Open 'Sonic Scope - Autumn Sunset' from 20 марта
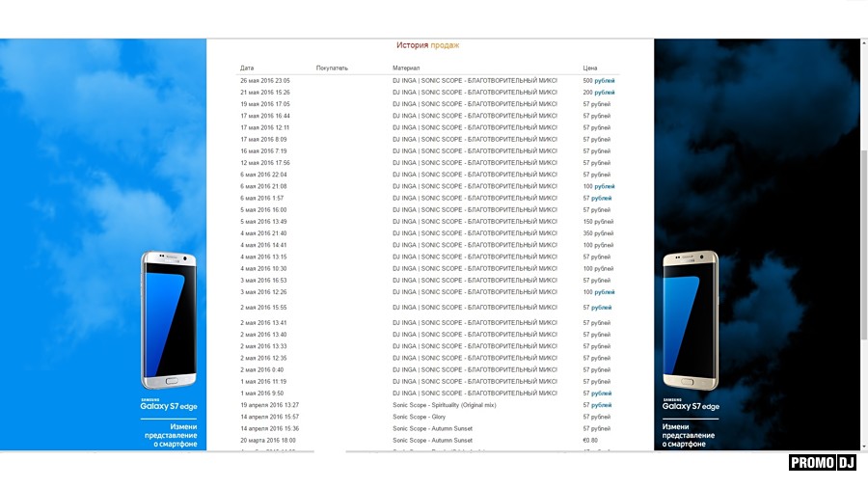 click(432, 440)
